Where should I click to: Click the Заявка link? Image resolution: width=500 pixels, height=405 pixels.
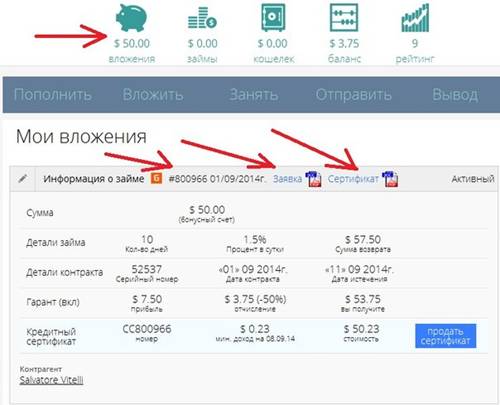pos(287,179)
